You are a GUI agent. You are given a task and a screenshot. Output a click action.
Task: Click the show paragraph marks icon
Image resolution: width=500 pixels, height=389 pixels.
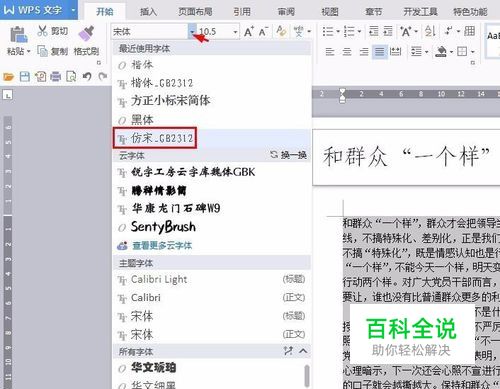coord(449,31)
